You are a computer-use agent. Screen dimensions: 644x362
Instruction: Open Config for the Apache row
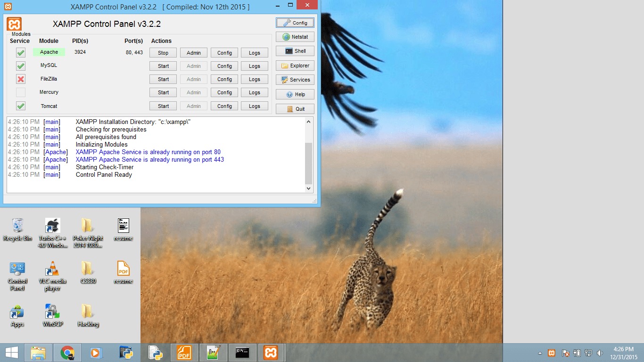[x=224, y=53]
